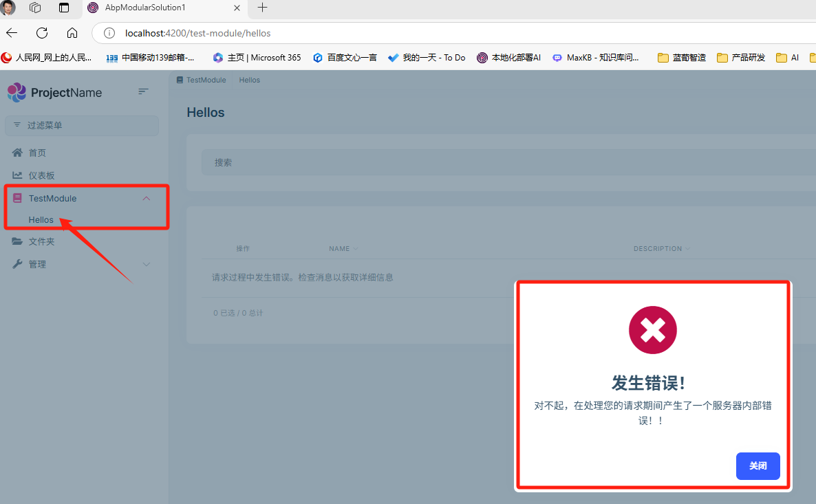Open 仪表板 dashboard in sidebar
The image size is (816, 504).
[x=41, y=175]
